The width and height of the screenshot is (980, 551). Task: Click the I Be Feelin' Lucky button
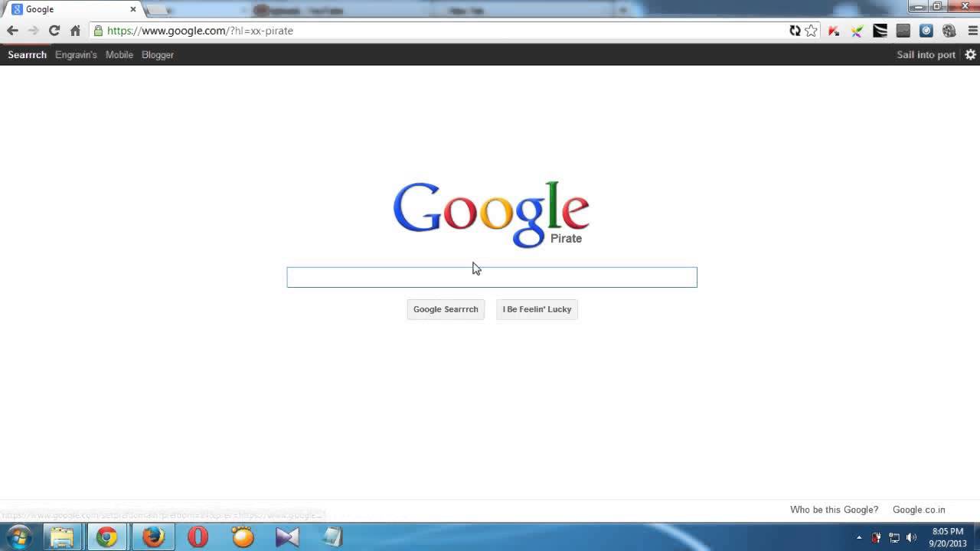[x=537, y=309]
